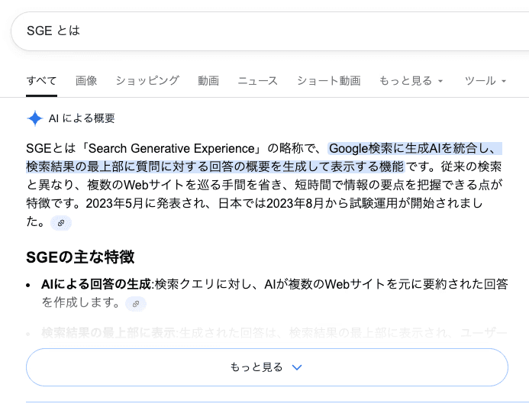Click the faded bullet '検索結果の最上部に表示'
This screenshot has height=420, width=529.
pyautogui.click(x=108, y=333)
